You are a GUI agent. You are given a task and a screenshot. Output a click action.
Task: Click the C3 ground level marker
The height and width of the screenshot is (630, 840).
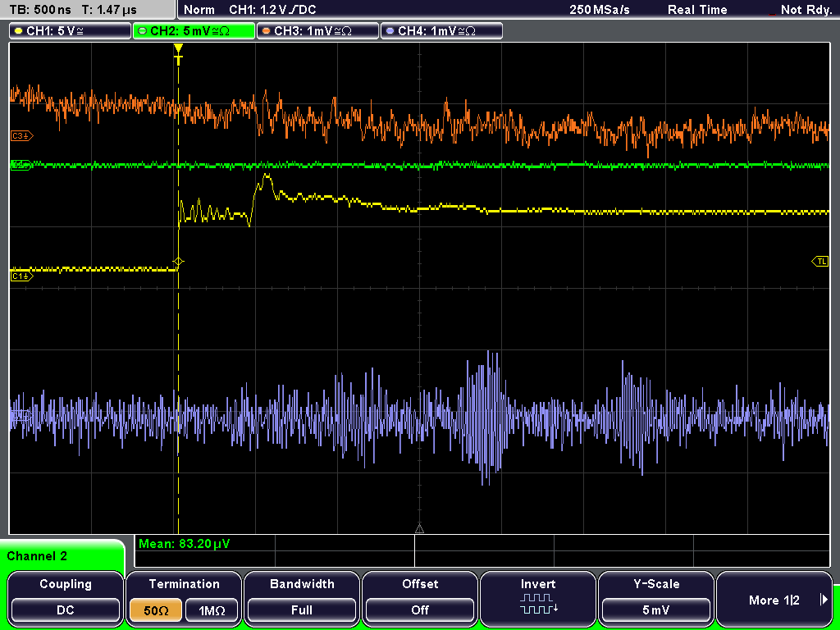point(22,136)
